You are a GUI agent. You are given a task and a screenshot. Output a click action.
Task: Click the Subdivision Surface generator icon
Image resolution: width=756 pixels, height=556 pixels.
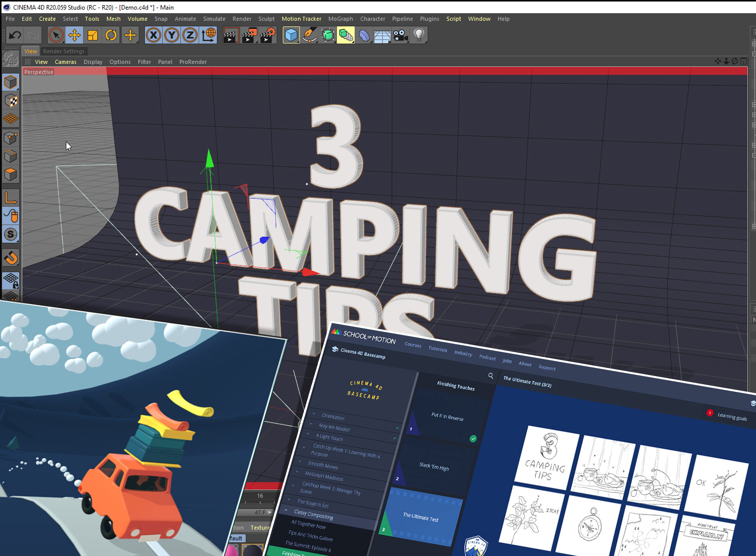[x=328, y=35]
